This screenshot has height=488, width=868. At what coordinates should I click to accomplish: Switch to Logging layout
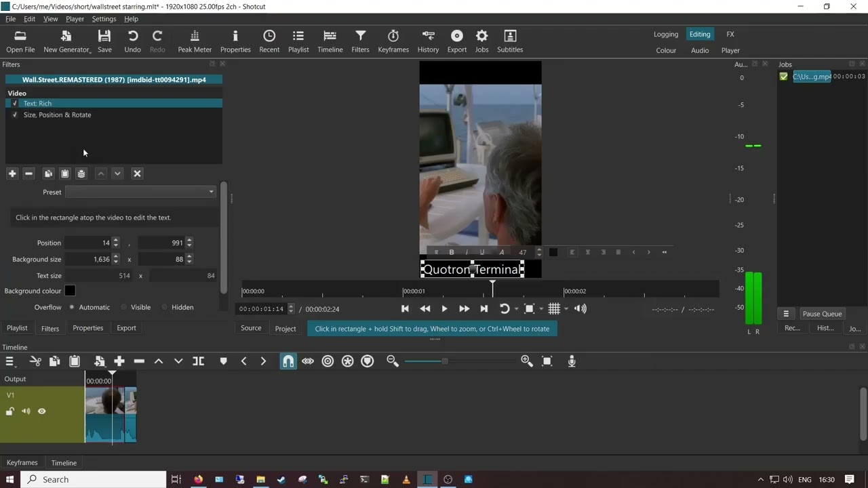(666, 35)
